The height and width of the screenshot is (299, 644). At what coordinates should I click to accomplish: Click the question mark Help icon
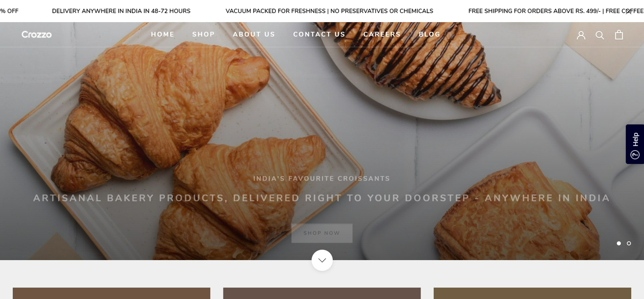(635, 155)
